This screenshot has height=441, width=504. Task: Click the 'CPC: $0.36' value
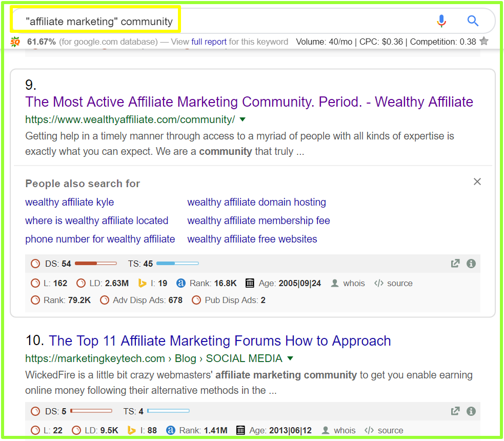[x=381, y=42]
